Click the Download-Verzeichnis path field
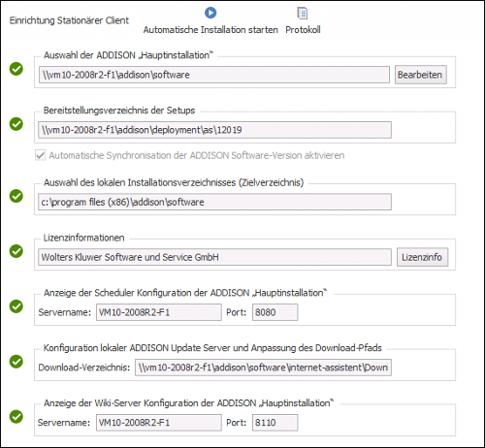The image size is (485, 448). click(263, 368)
